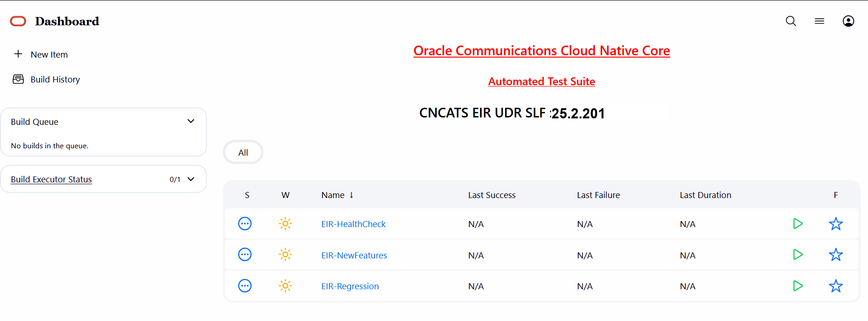Open the EIR-NewFeatures job link
The height and width of the screenshot is (321, 868).
[354, 255]
